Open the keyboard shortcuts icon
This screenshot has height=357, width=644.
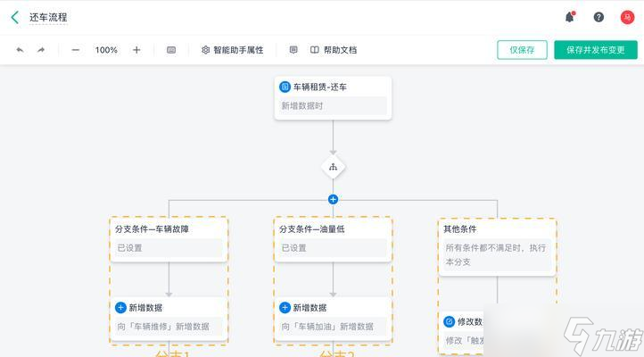pos(171,50)
